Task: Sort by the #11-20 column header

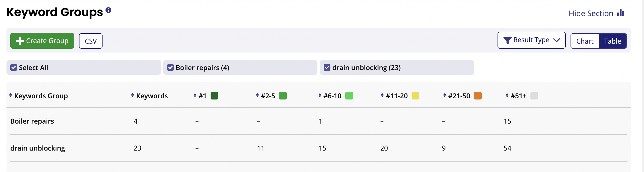Action: pyautogui.click(x=396, y=96)
